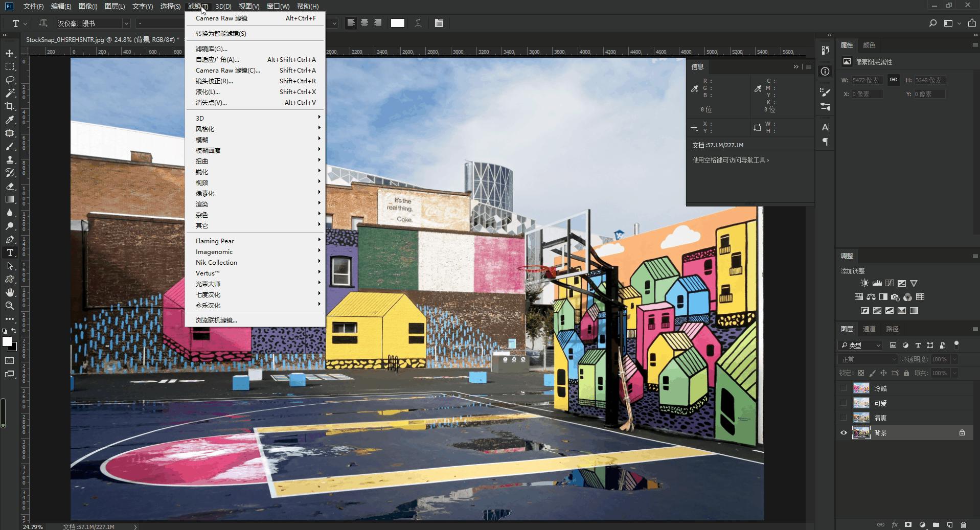Select the Horizontal Type tool
980x530 pixels.
pos(10,252)
